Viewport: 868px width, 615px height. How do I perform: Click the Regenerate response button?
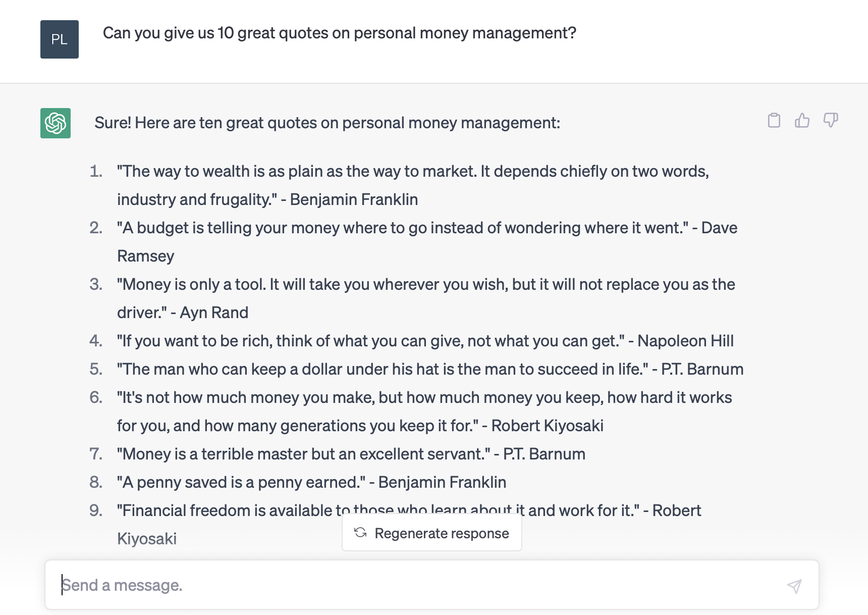[432, 533]
